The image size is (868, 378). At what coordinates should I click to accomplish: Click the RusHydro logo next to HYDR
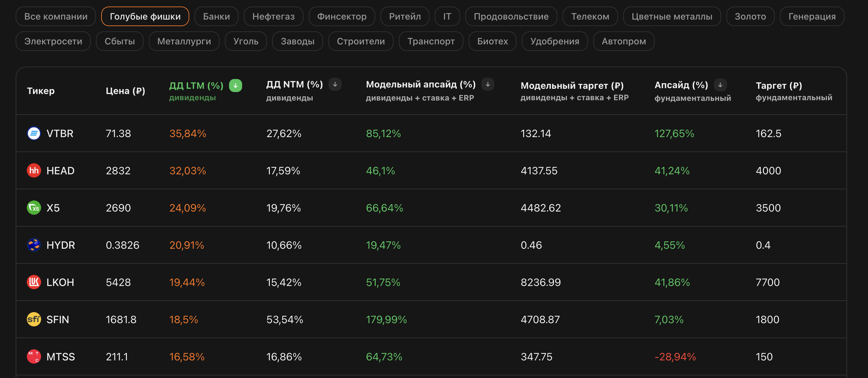coord(34,245)
